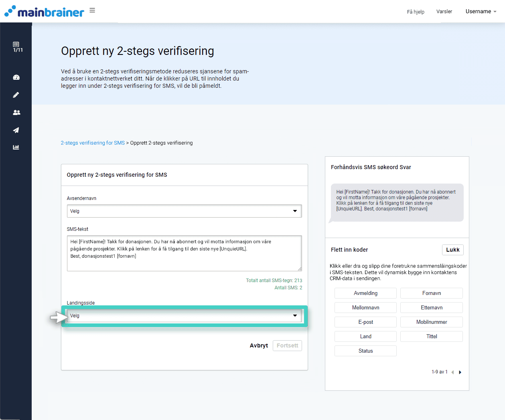Open Få hjelp in top navigation

pyautogui.click(x=415, y=12)
